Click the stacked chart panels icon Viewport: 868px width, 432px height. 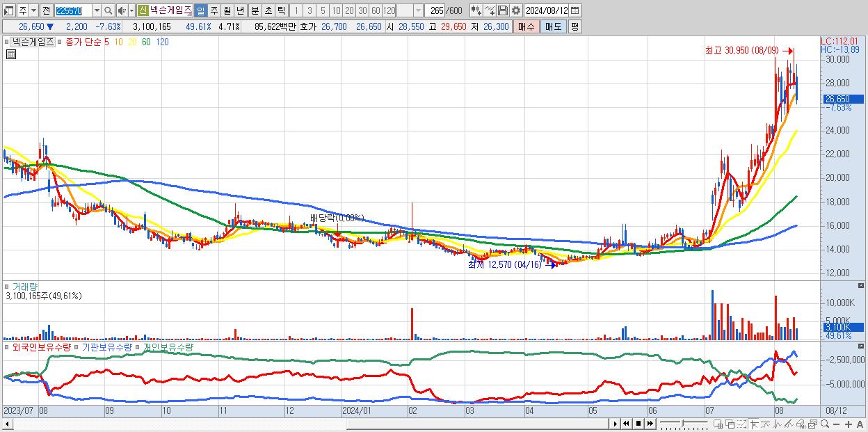[813, 424]
